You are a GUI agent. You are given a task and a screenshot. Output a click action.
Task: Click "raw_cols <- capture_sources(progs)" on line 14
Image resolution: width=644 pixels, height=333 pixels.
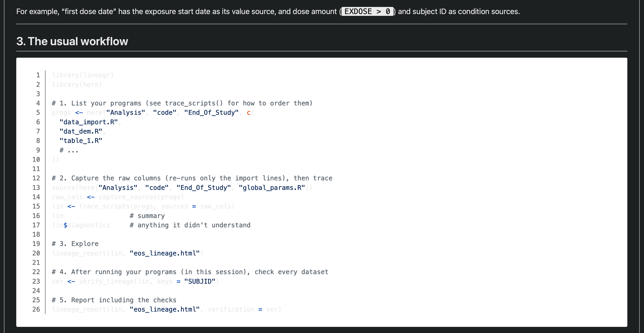(118, 197)
